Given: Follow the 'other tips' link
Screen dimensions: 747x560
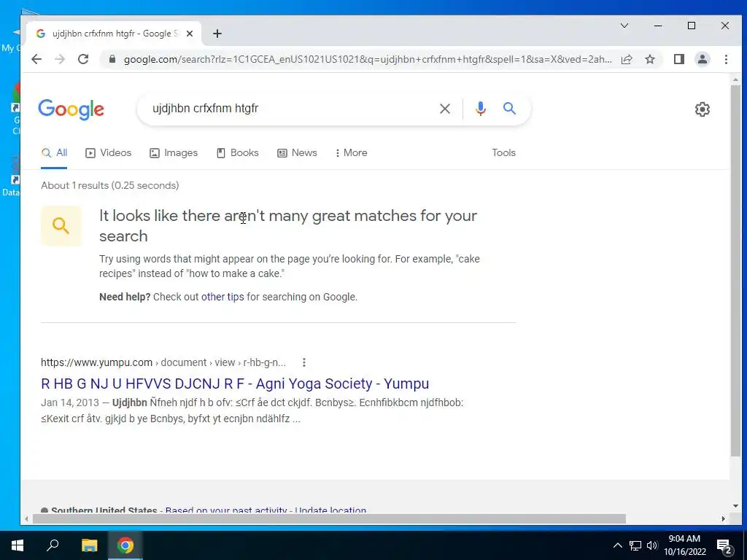Looking at the screenshot, I should pos(222,297).
